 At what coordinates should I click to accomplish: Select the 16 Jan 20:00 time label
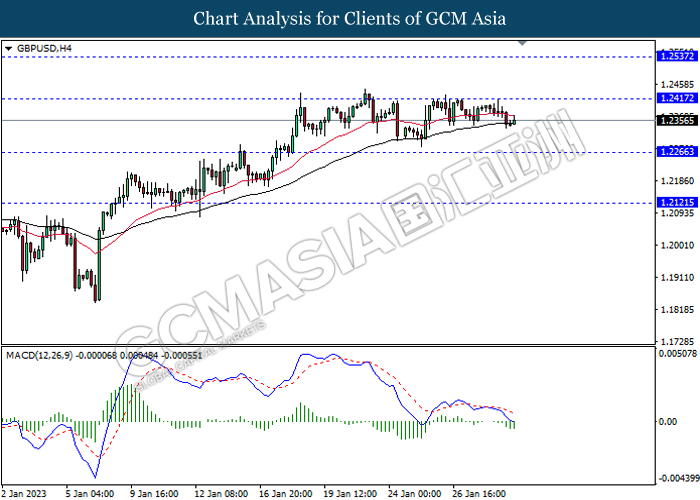[x=286, y=494]
